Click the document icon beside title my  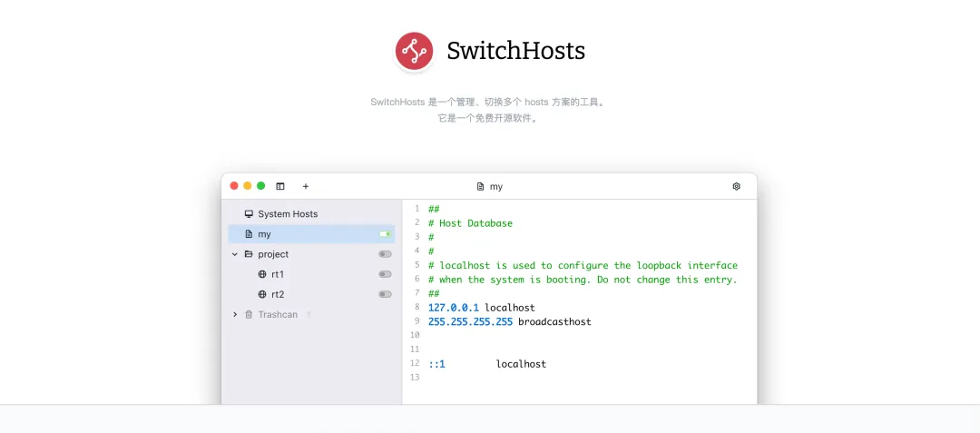[480, 187]
